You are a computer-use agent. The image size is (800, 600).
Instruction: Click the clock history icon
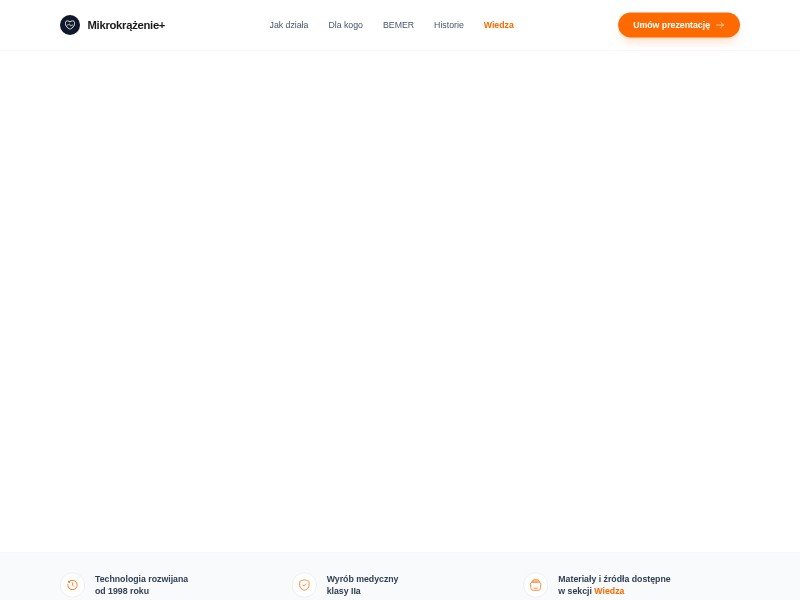coord(72,585)
